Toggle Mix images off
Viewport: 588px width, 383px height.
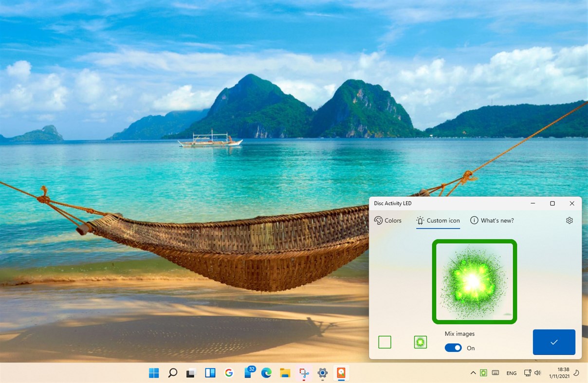point(453,347)
